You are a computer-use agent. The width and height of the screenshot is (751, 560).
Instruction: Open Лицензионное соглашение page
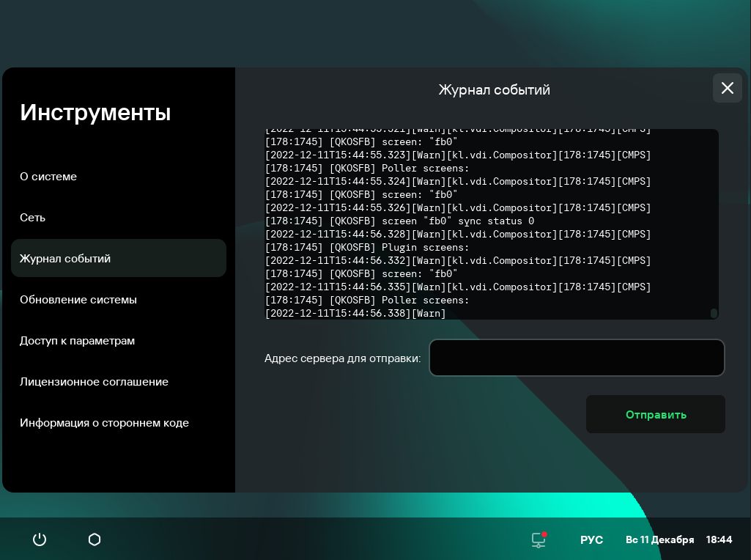(94, 382)
